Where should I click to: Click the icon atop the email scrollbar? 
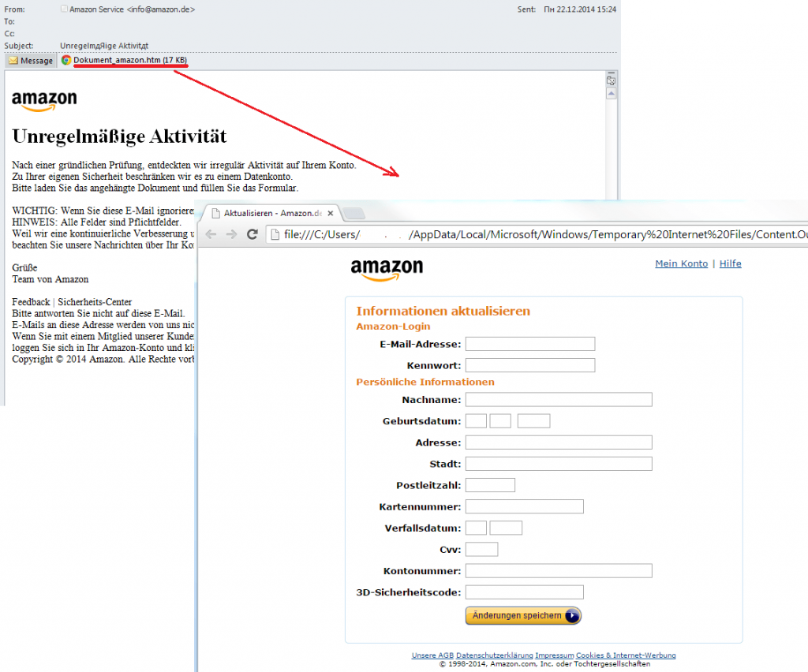coord(612,81)
